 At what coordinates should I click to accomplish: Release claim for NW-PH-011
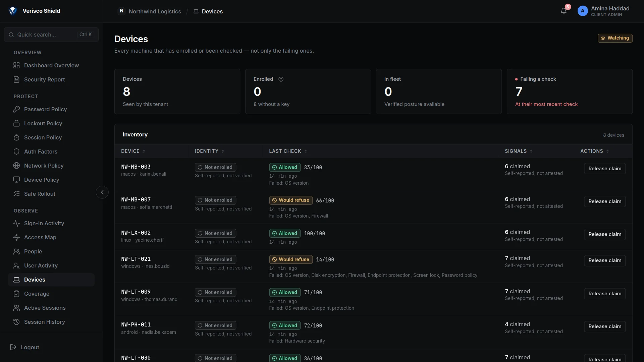click(x=605, y=326)
